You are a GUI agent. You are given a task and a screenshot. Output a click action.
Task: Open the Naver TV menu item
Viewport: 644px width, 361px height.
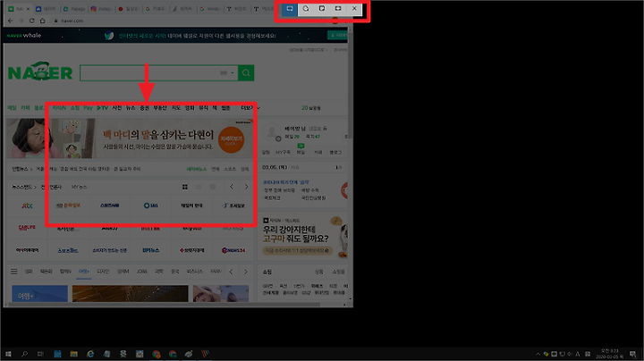pyautogui.click(x=102, y=108)
